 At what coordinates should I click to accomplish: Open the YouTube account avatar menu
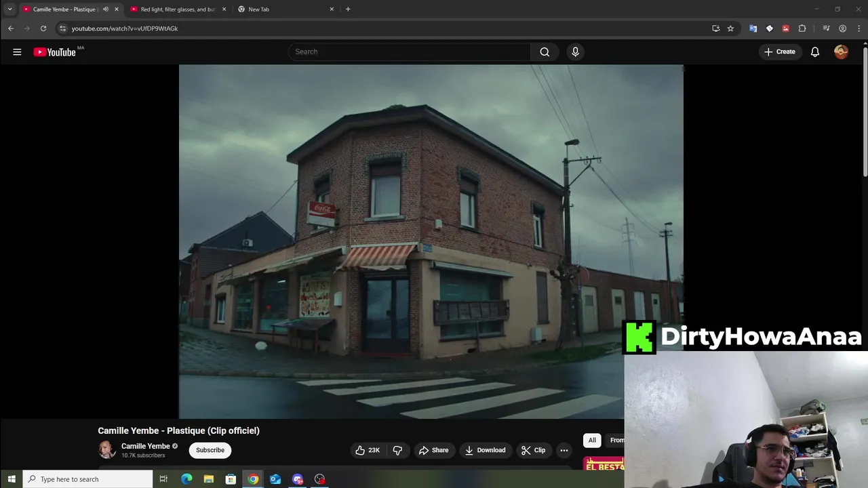click(841, 52)
